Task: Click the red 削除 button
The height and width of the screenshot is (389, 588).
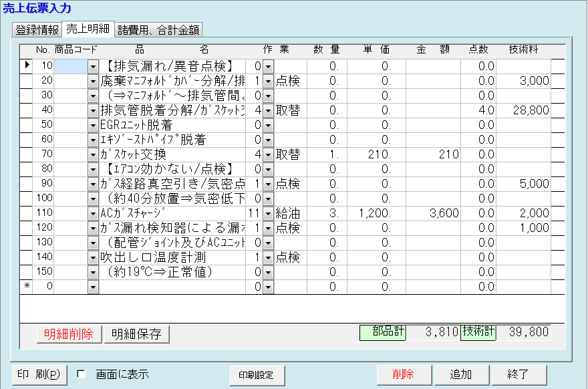Action: coord(404,374)
